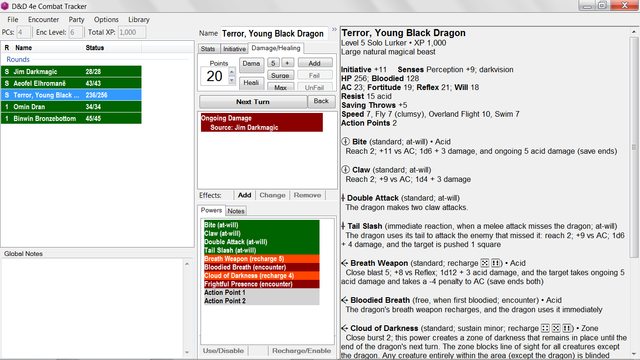This screenshot has width=640, height=360.
Task: Select Action Point 2 in powers list
Action: pos(262,301)
